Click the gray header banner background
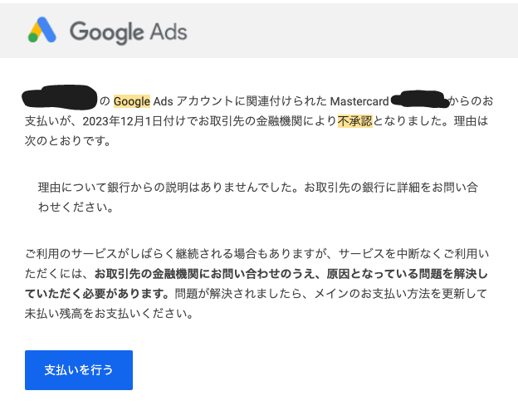 (349, 31)
